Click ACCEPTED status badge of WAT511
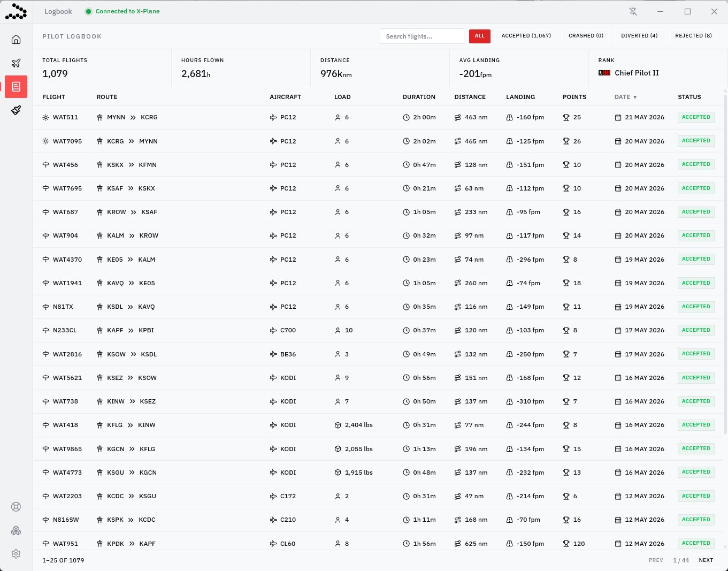The width and height of the screenshot is (728, 571). [696, 117]
